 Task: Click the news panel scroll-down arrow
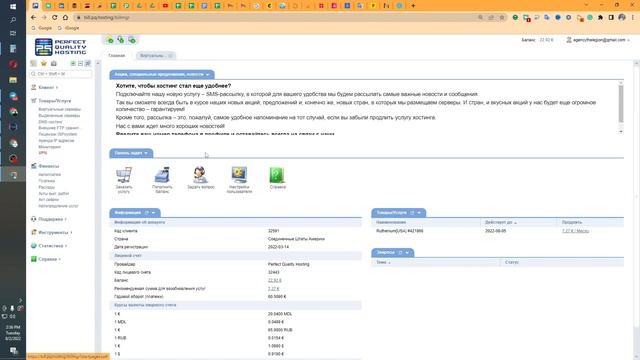pyautogui.click(x=621, y=132)
